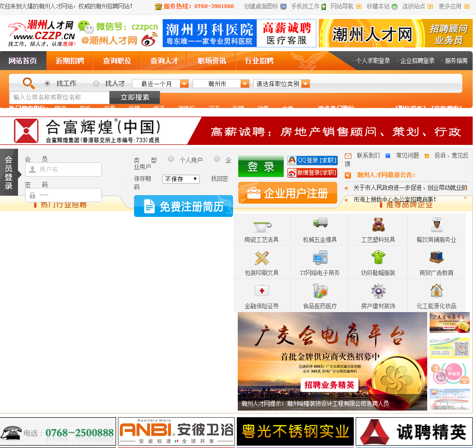The width and height of the screenshot is (476, 448).
Task: Open the 商贸广告教育 books icon
Action: 437,257
